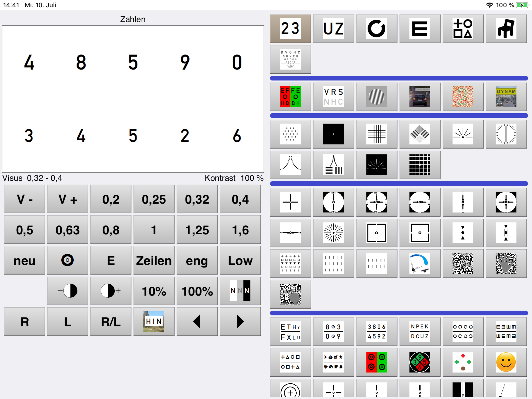Open the chair silhouette children's chart
Image resolution: width=532 pixels, height=399 pixels.
(x=506, y=29)
